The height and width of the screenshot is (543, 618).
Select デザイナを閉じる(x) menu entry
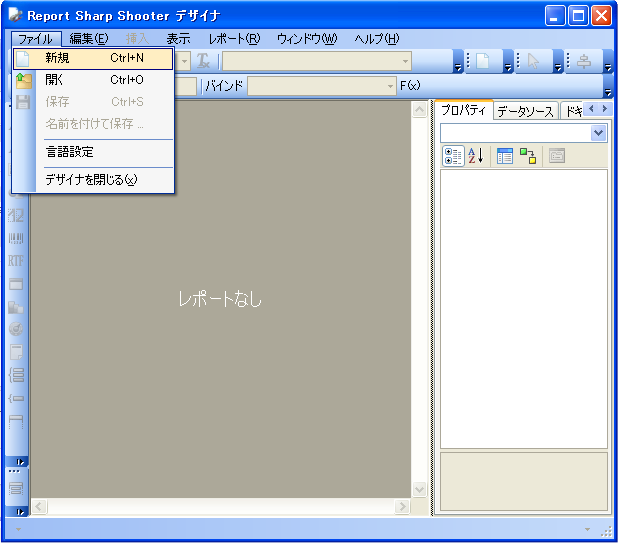[x=93, y=180]
